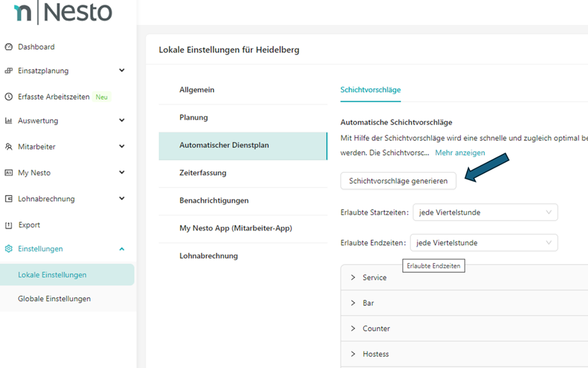Click the Dashboard gauge icon in sidebar
The height and width of the screenshot is (368, 588).
pos(8,47)
